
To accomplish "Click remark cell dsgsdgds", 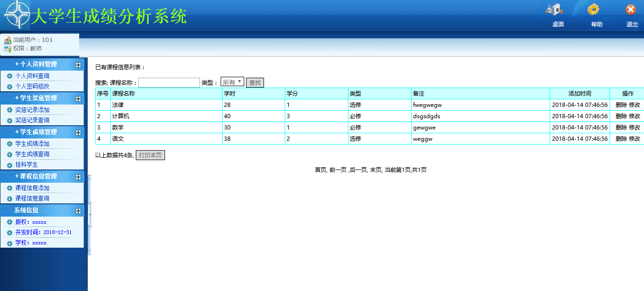I will coord(480,116).
